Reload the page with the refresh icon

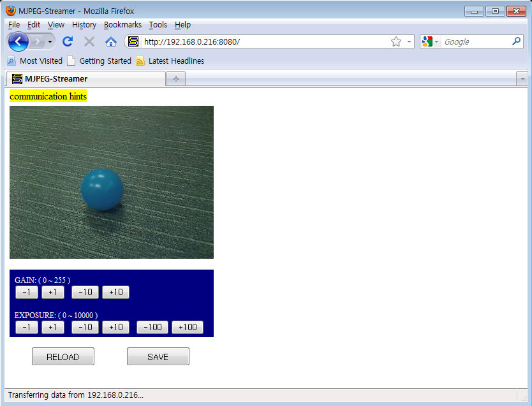68,41
